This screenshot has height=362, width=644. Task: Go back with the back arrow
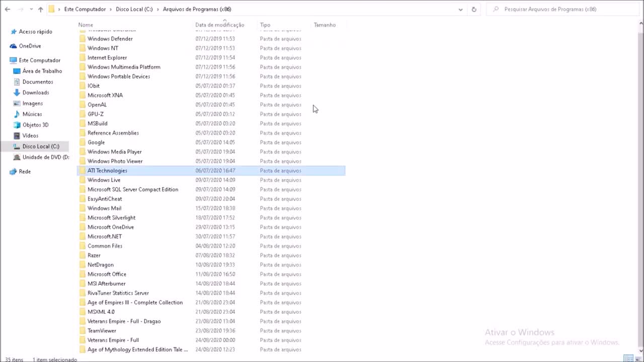tap(7, 9)
